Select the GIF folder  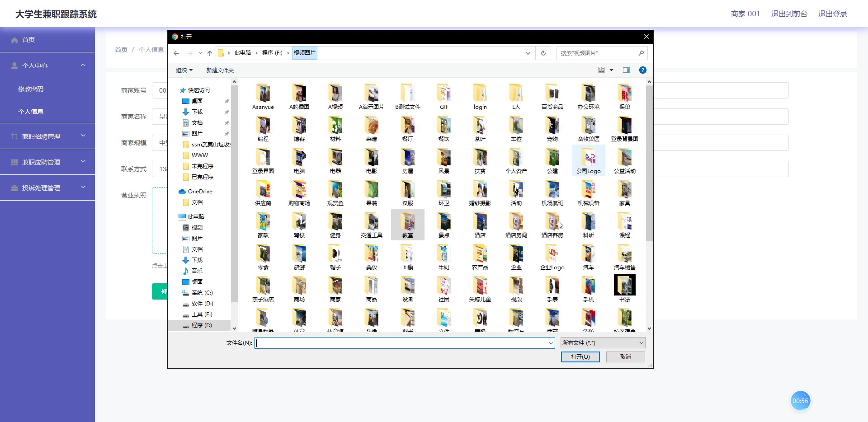444,97
